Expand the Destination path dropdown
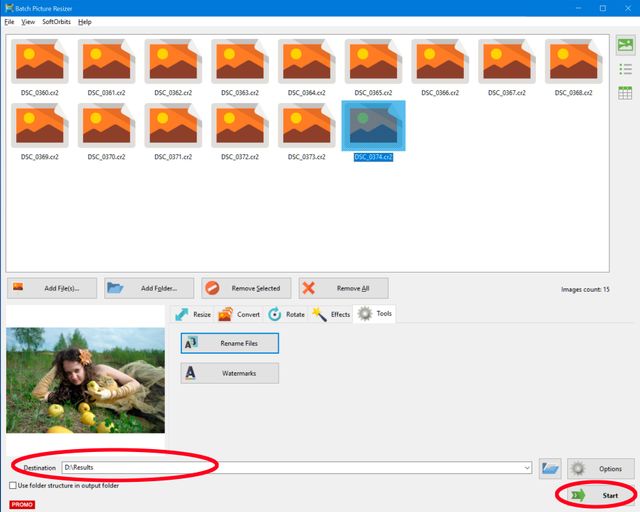This screenshot has width=640, height=512. [x=526, y=468]
